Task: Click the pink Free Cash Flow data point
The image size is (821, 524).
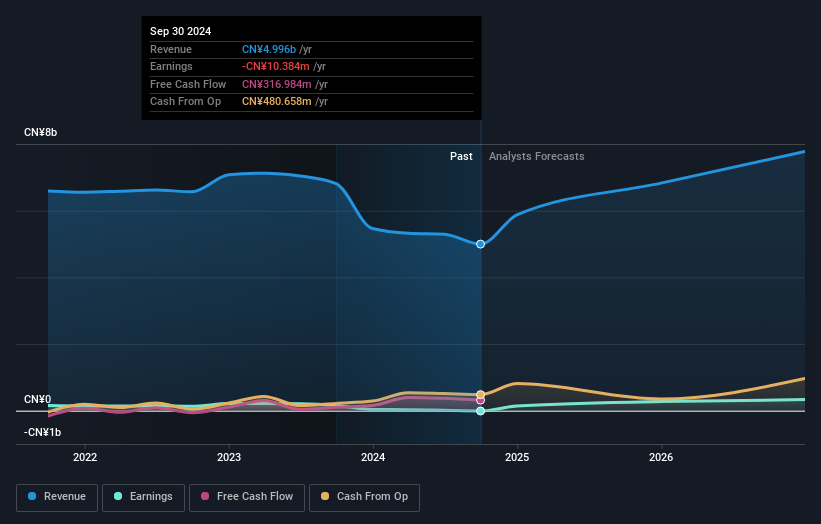Action: click(480, 400)
